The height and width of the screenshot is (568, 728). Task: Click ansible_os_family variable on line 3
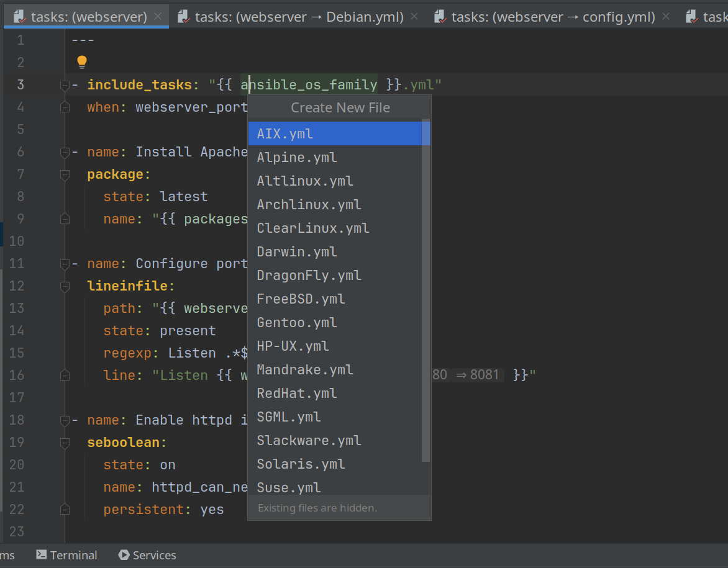pos(309,85)
